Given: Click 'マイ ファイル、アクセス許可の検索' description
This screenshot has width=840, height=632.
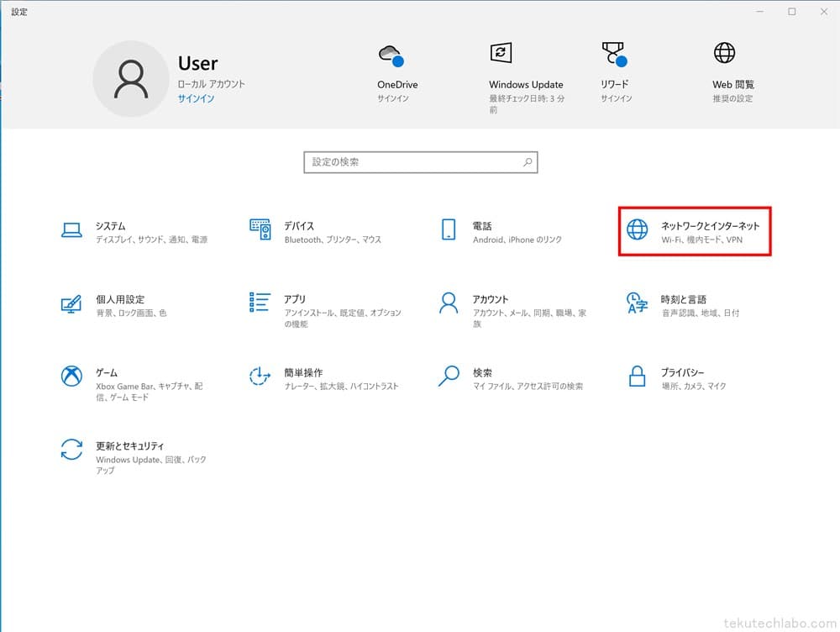Looking at the screenshot, I should click(528, 387).
